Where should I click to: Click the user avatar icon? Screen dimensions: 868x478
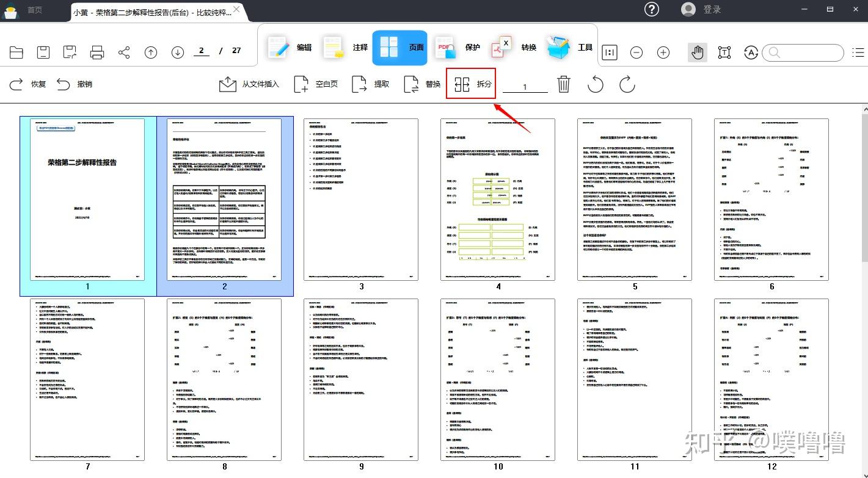click(x=688, y=9)
